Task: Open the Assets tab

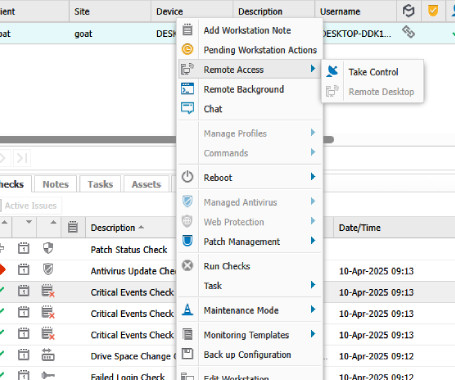Action: (x=146, y=184)
